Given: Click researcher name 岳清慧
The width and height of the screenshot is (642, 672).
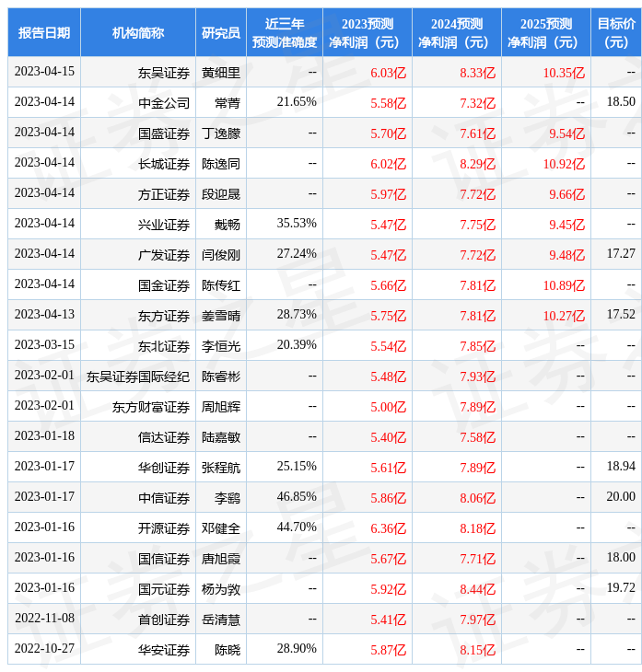Looking at the screenshot, I should (221, 620).
